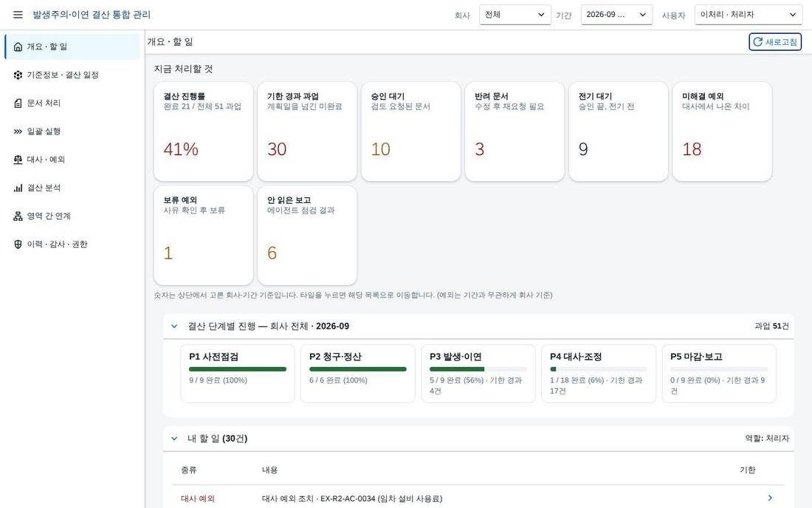Click the 기한 column header
This screenshot has width=812, height=508.
coord(747,470)
